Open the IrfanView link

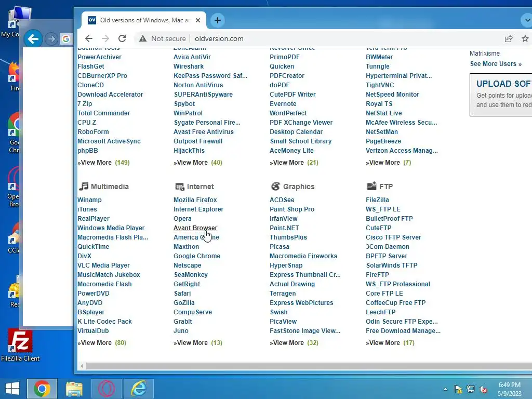pos(283,219)
